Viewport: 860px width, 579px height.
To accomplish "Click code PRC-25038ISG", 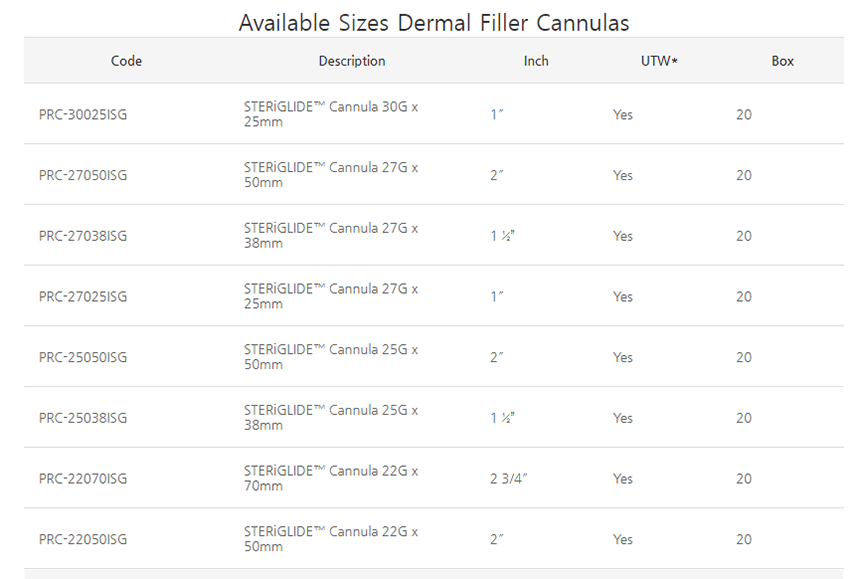I will coord(83,419).
